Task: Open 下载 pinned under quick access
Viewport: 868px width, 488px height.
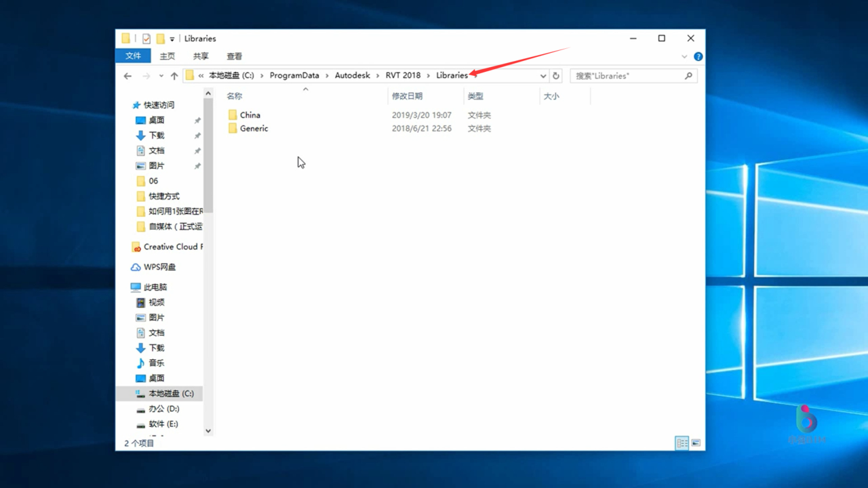Action: (156, 136)
